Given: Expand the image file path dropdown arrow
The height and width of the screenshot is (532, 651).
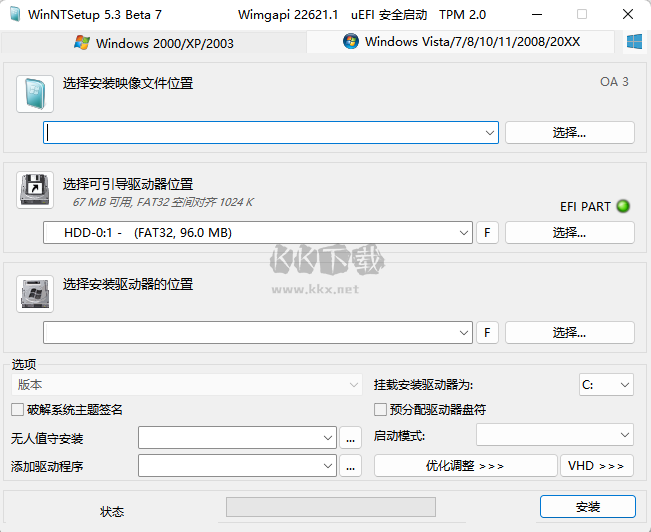Looking at the screenshot, I should [x=489, y=133].
